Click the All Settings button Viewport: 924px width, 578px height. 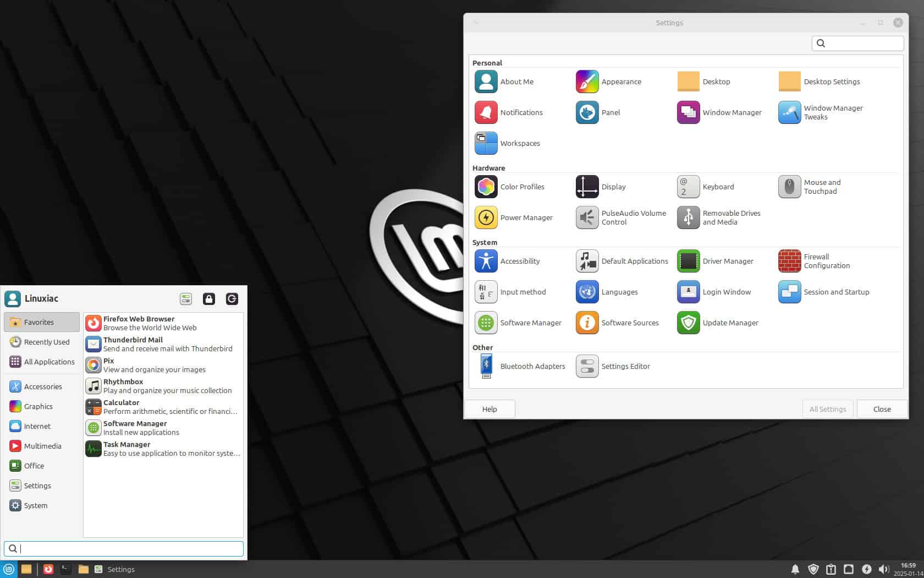pyautogui.click(x=827, y=409)
